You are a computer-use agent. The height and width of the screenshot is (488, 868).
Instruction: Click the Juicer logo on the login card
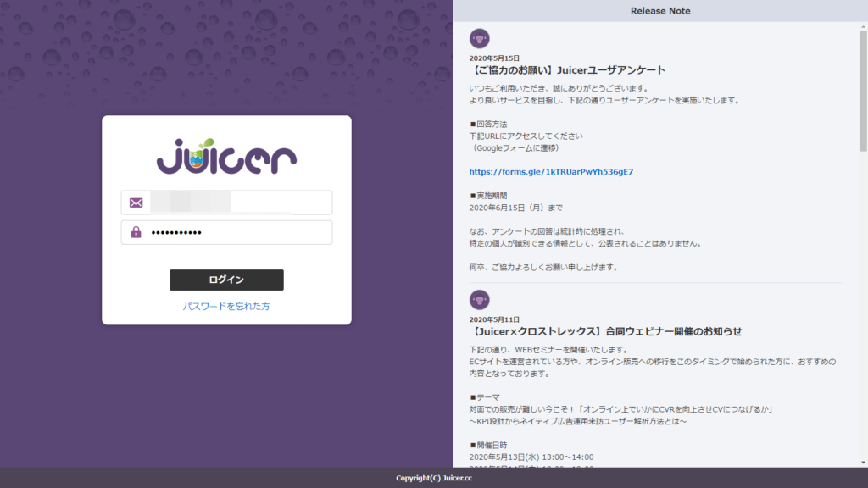point(226,156)
